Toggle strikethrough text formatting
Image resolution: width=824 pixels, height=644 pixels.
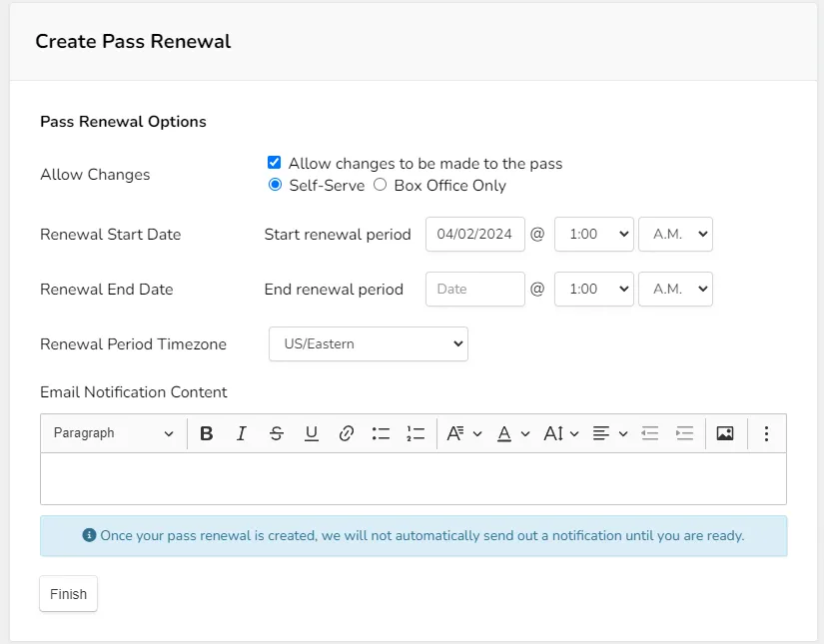click(x=277, y=433)
